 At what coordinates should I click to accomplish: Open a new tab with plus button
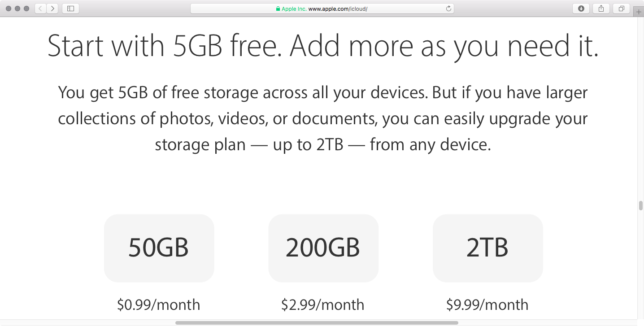pos(639,12)
